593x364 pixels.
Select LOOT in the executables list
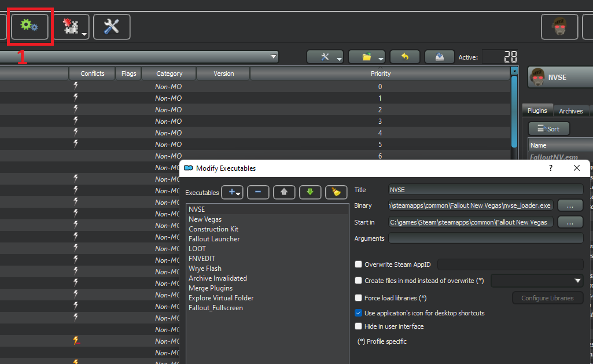click(x=267, y=249)
